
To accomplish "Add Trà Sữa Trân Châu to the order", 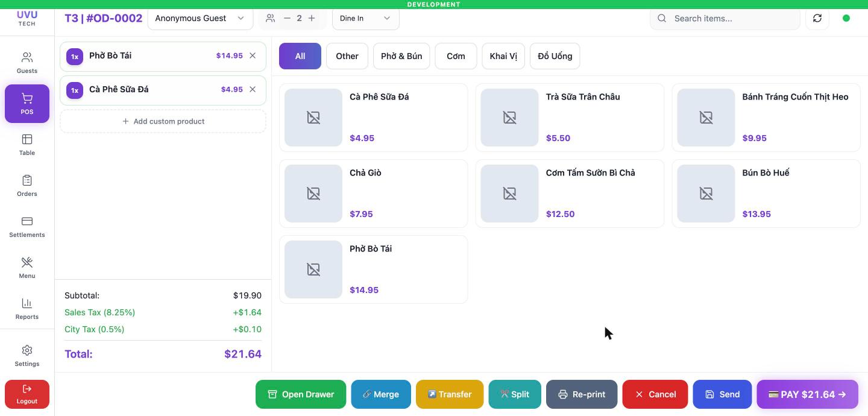I will (x=570, y=118).
